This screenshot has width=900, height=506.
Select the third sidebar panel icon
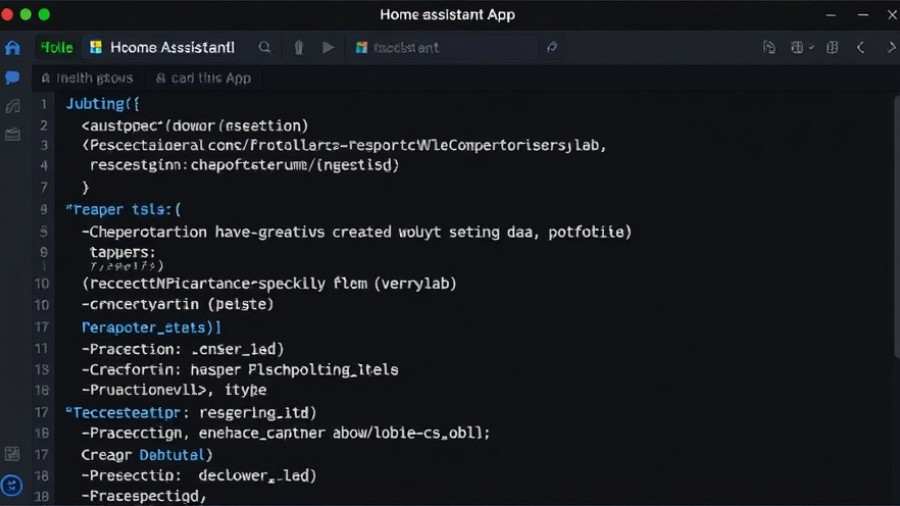point(13,106)
